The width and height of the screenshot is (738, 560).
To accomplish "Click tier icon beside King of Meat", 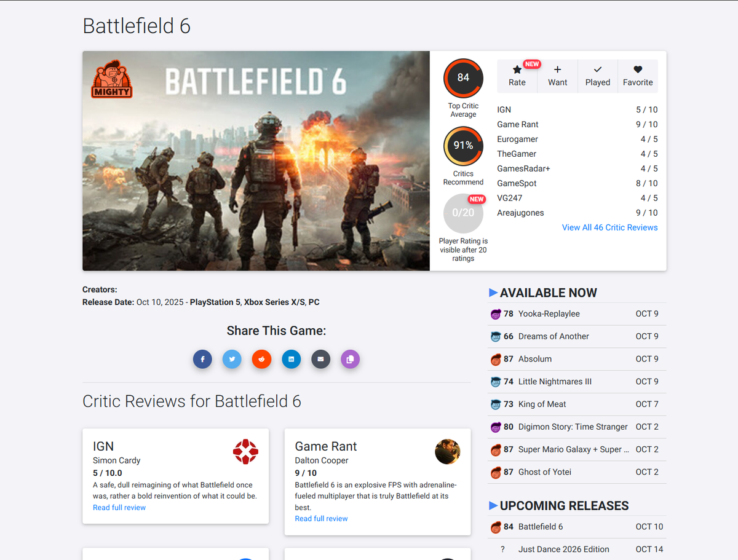I will (496, 404).
